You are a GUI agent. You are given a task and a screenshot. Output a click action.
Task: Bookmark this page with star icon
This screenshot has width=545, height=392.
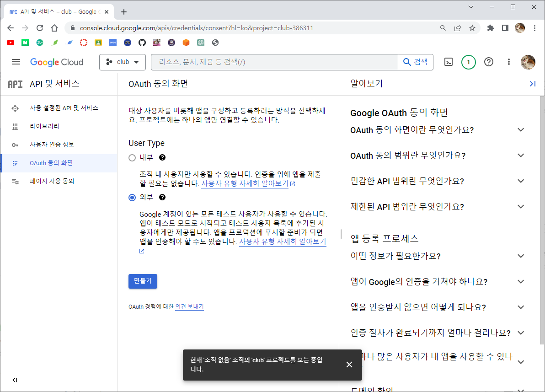pos(472,28)
